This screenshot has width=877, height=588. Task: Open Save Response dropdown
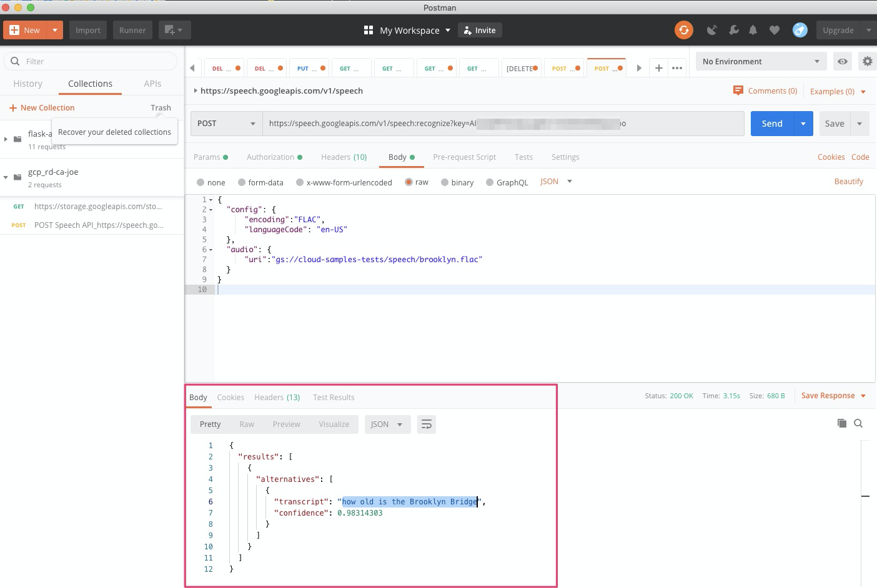click(x=833, y=396)
